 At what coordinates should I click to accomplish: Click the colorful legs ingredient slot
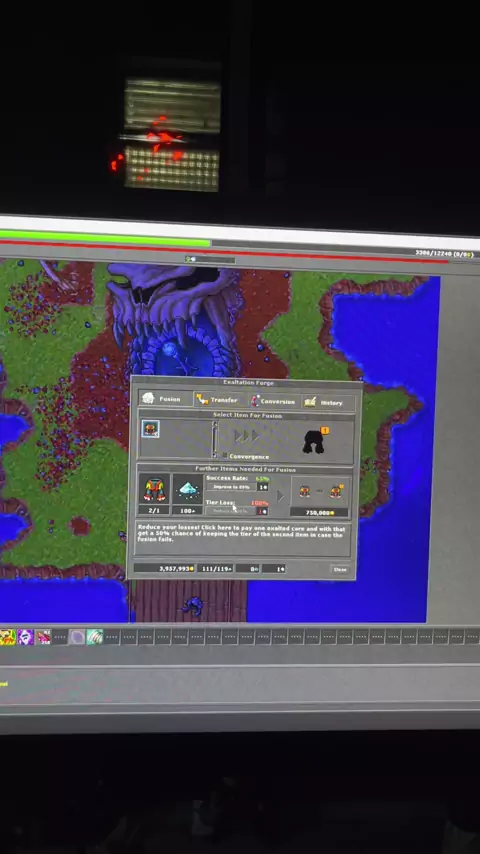pyautogui.click(x=154, y=490)
